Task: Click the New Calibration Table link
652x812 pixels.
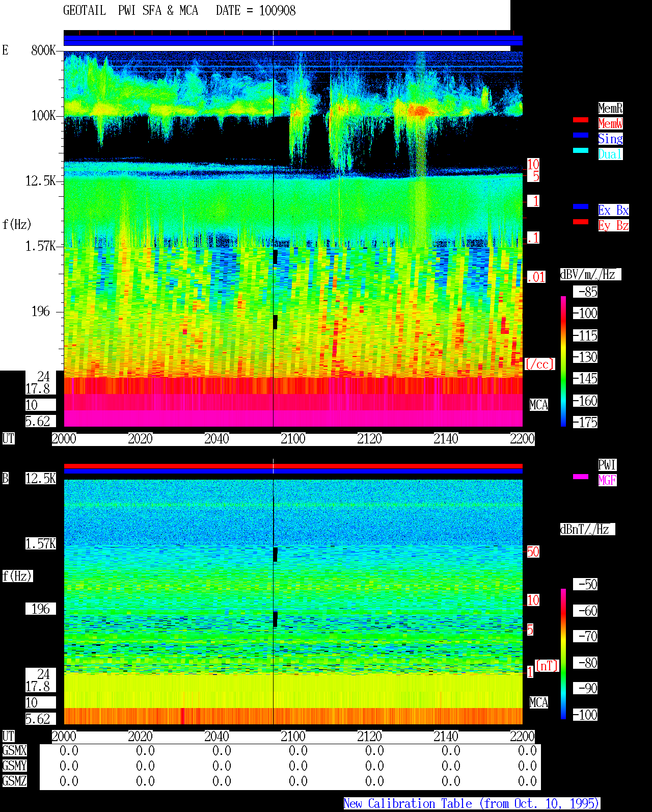Action: (472, 803)
